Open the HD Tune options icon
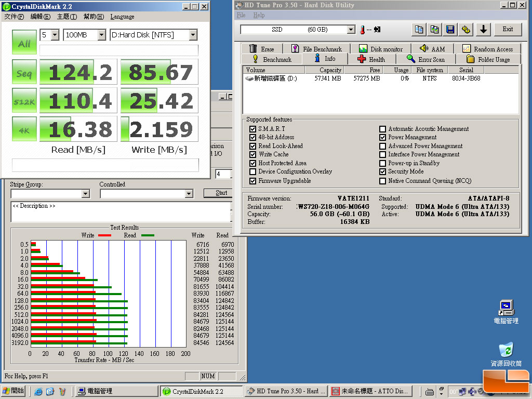The width and height of the screenshot is (532, 399). click(x=466, y=30)
